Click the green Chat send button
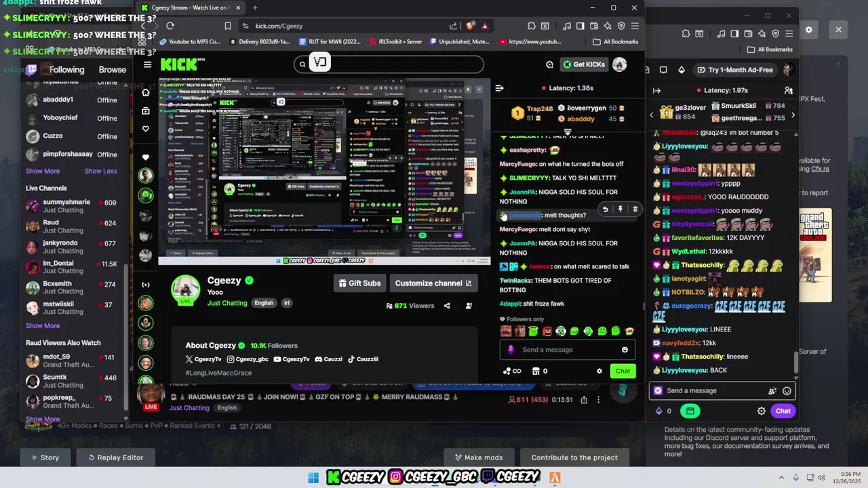This screenshot has height=488, width=868. [623, 371]
